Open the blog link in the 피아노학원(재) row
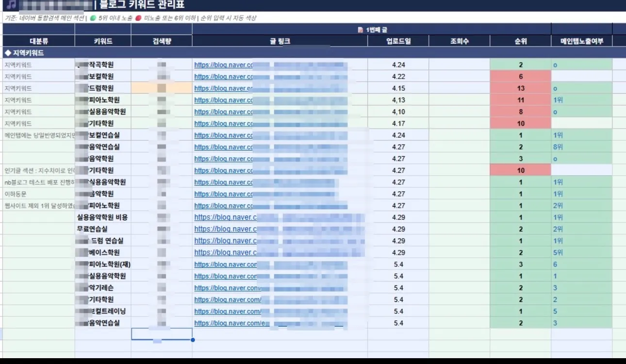The height and width of the screenshot is (364, 626). tap(271, 265)
